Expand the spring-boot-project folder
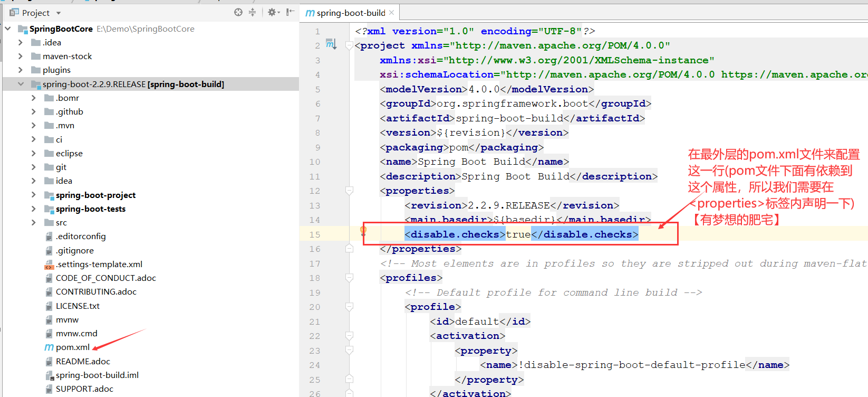The width and height of the screenshot is (868, 397). pyautogui.click(x=34, y=195)
